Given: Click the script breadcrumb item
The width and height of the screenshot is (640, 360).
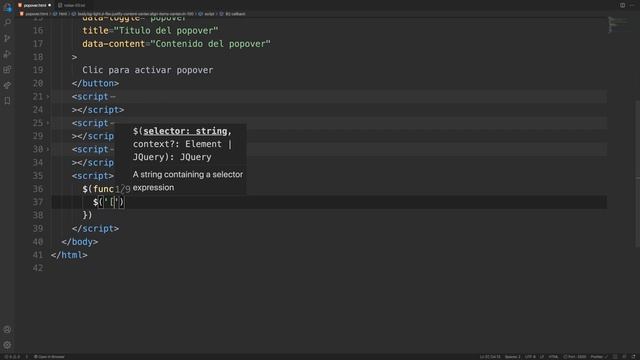Looking at the screenshot, I should point(207,14).
